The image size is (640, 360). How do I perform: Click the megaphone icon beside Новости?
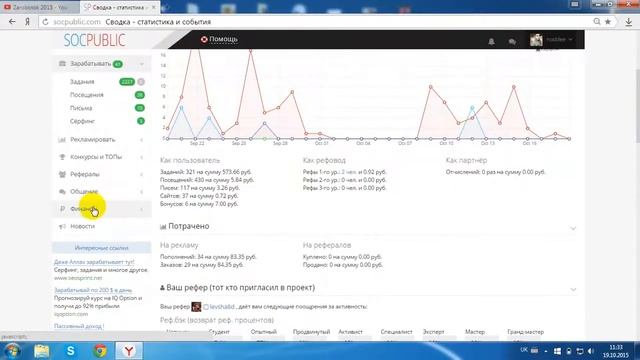(62, 226)
